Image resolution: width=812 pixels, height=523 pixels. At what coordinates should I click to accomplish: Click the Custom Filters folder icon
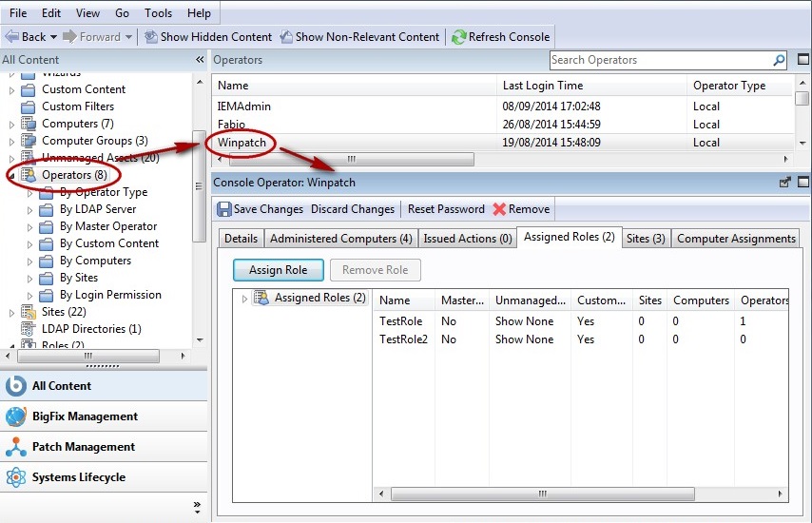(28, 107)
